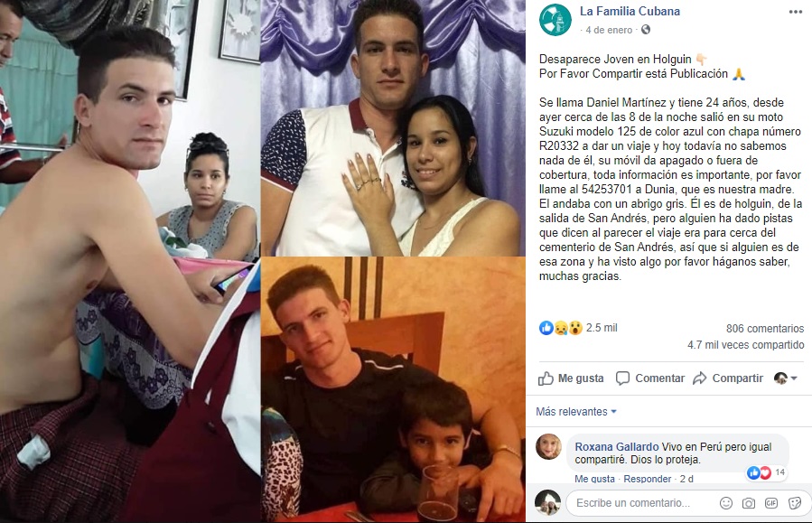The image size is (812, 523).
Task: Click the Me gusta thumbs-up button
Action: point(571,378)
